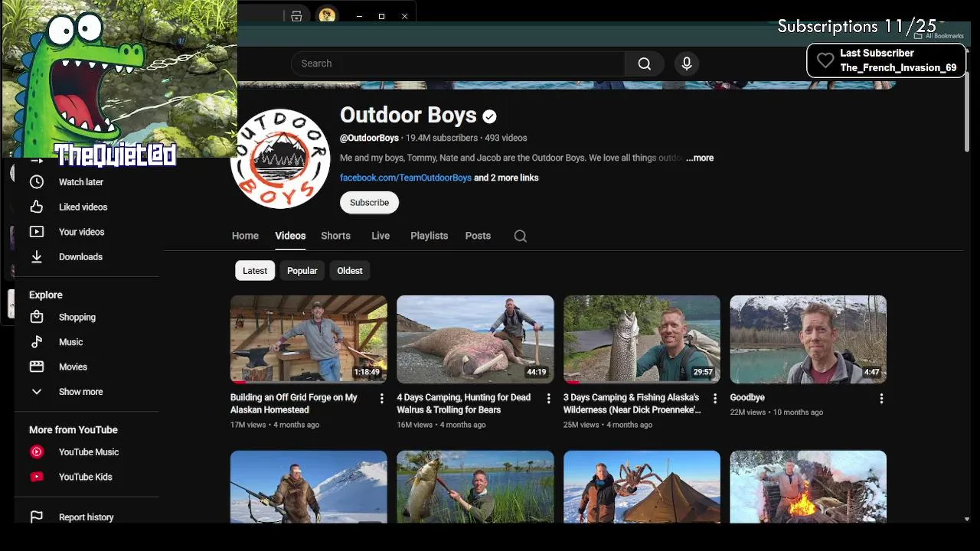Open options menu for Off Grid Forge video
980x551 pixels.
(381, 399)
